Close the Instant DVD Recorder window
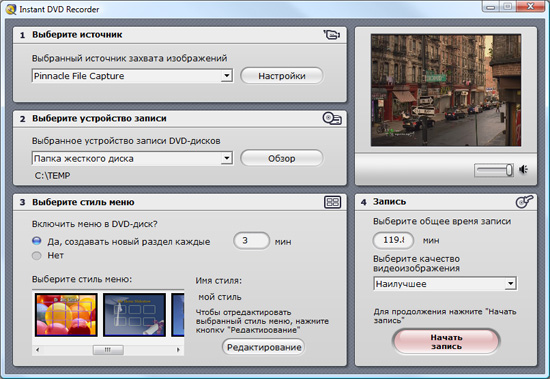Screen dimensions: 550x379 click(531, 6)
